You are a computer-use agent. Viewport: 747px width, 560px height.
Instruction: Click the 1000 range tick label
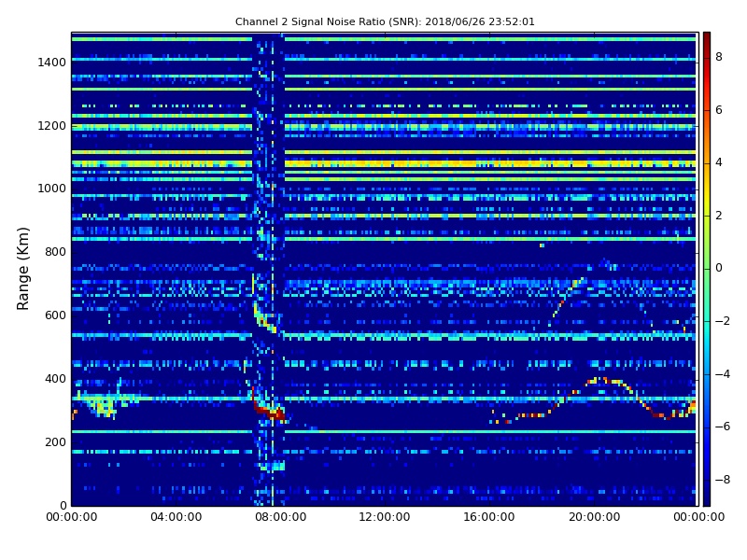[x=52, y=189]
